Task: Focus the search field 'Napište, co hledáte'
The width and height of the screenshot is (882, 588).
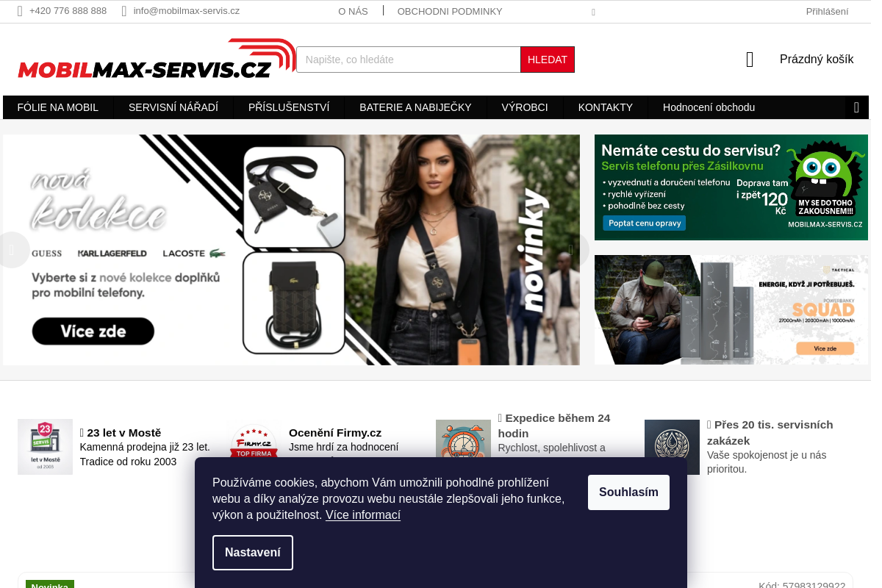Action: [x=409, y=60]
